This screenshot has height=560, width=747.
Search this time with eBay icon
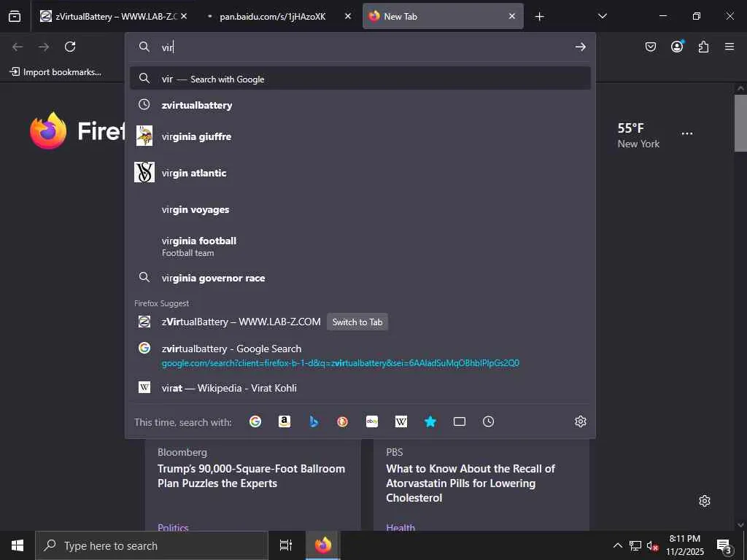tap(372, 421)
